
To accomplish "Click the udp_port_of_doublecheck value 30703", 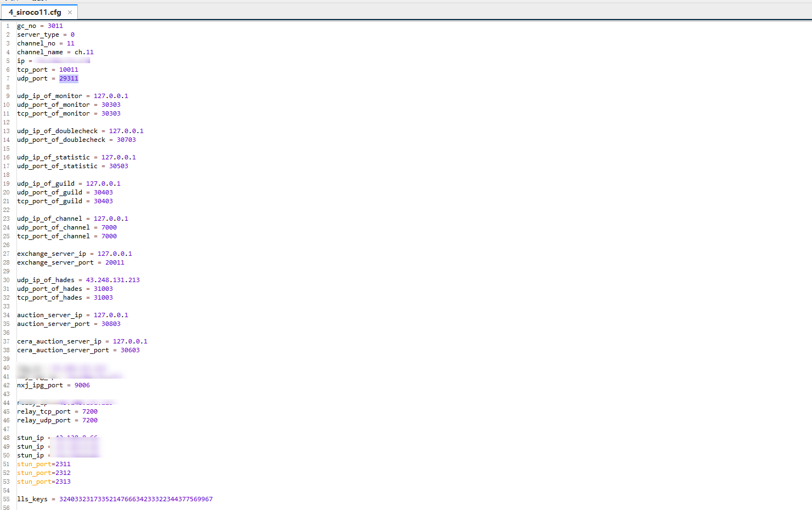I will click(126, 140).
